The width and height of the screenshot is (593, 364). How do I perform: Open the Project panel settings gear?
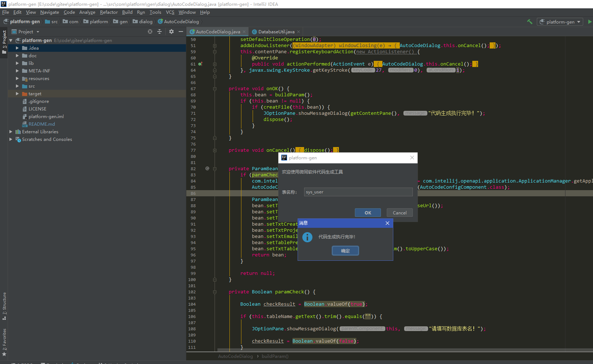pos(171,32)
